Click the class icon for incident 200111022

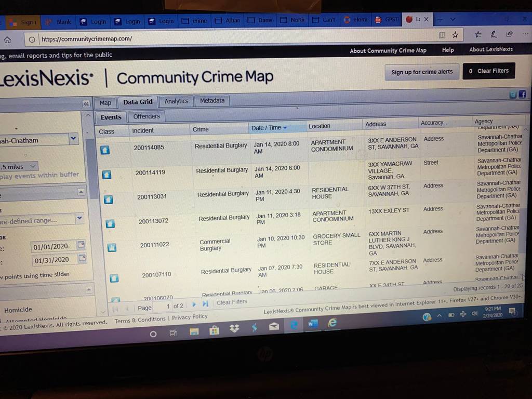pyautogui.click(x=112, y=247)
